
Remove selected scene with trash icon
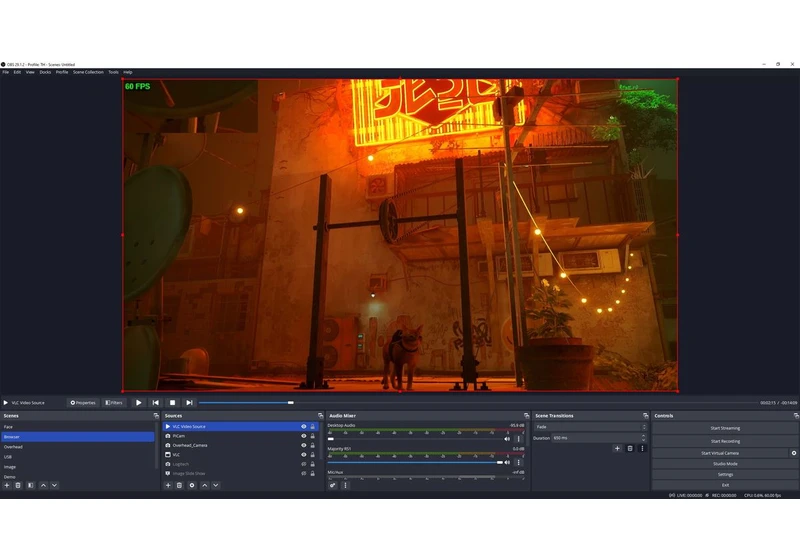click(18, 485)
